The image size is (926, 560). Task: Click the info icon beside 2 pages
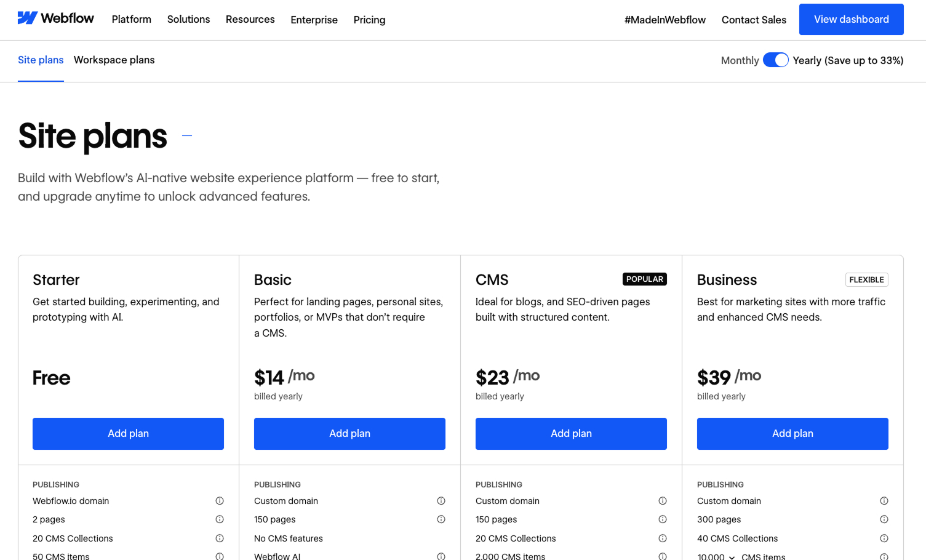pyautogui.click(x=220, y=519)
